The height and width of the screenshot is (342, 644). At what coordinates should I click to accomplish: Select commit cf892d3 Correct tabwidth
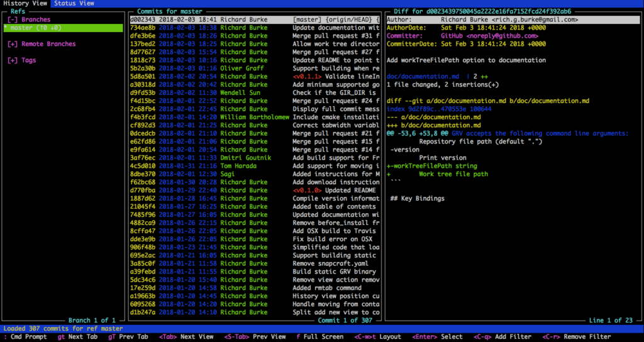click(255, 125)
